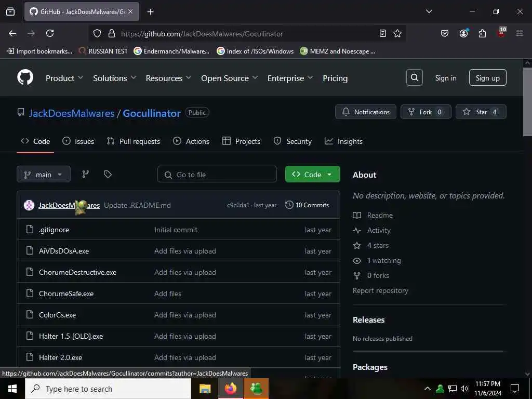Open Reader View icon in address bar
This screenshot has width=532, height=399.
point(383,33)
